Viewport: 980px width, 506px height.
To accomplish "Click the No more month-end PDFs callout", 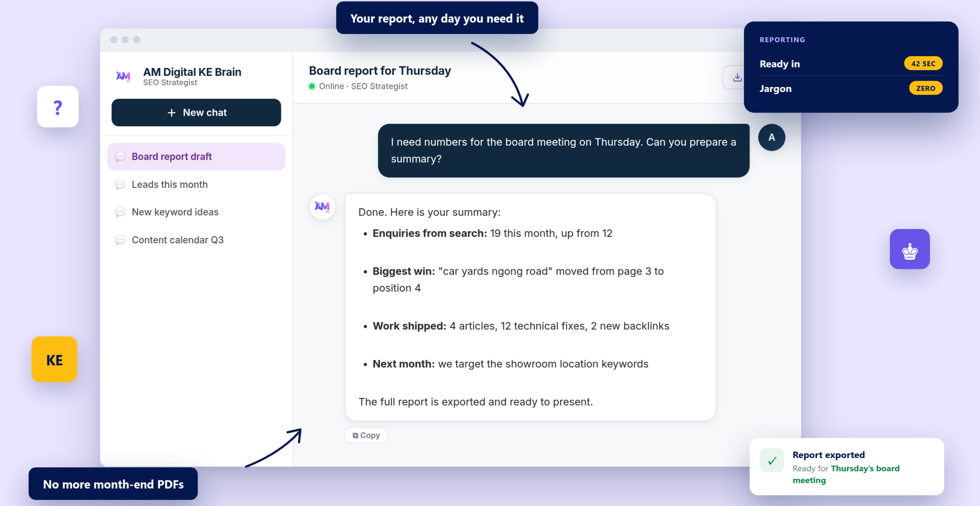I will tap(113, 484).
